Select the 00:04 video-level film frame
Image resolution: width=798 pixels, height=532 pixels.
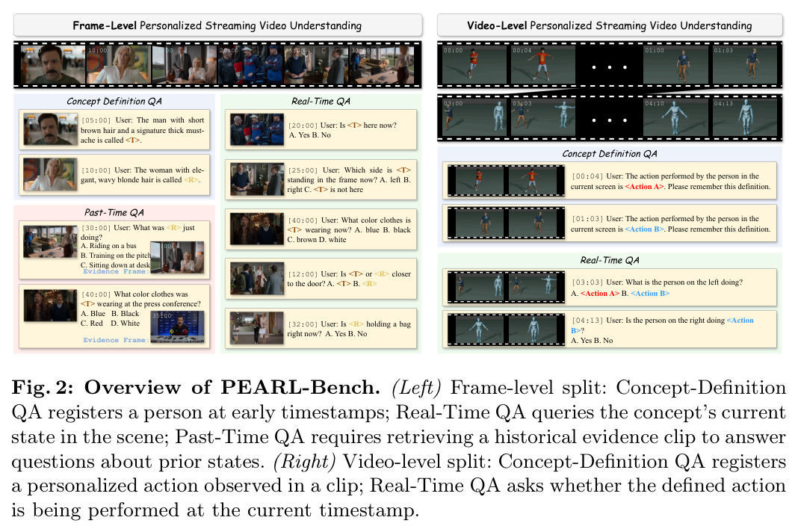(x=543, y=65)
